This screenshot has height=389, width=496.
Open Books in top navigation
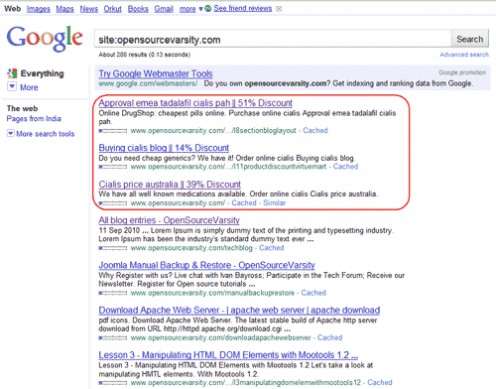tap(138, 9)
